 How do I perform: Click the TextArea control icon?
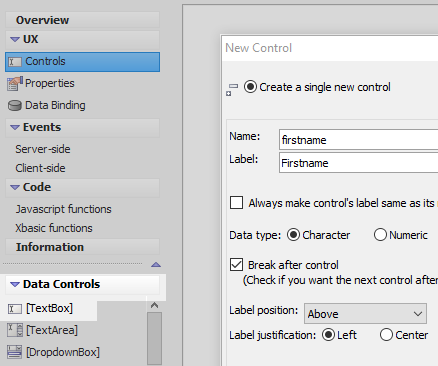tap(15, 330)
